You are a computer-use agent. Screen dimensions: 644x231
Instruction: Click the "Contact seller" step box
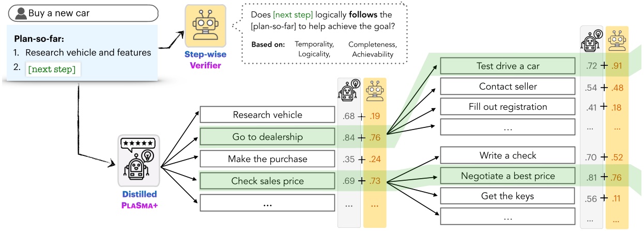508,86
